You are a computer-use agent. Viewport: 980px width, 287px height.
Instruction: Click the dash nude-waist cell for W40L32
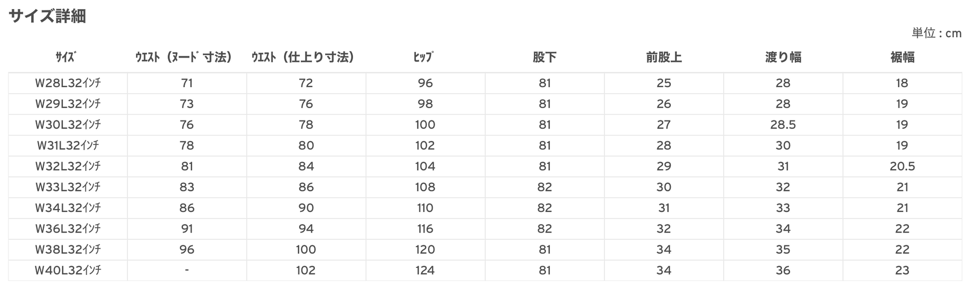coord(187,270)
